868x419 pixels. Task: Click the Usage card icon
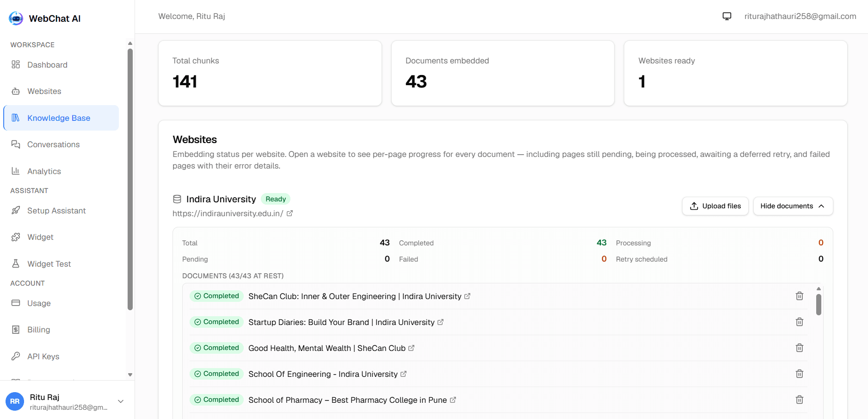[16, 303]
